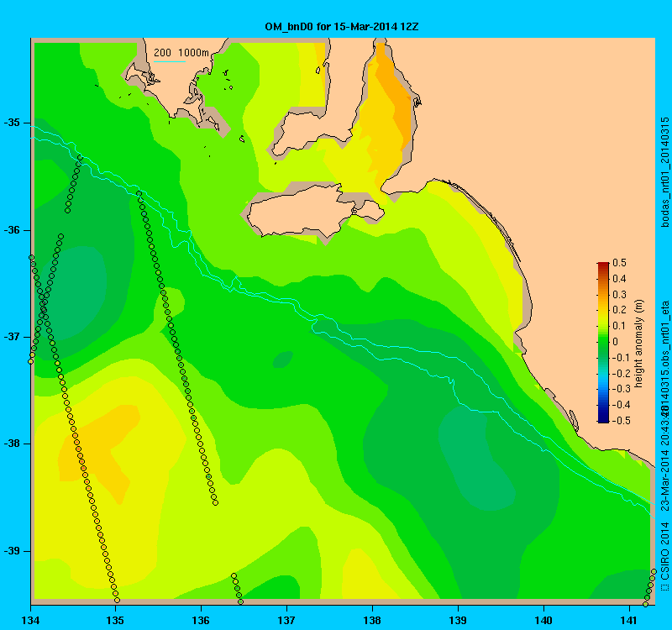
Task: Click the cyan isobath legend line
Action: [170, 61]
